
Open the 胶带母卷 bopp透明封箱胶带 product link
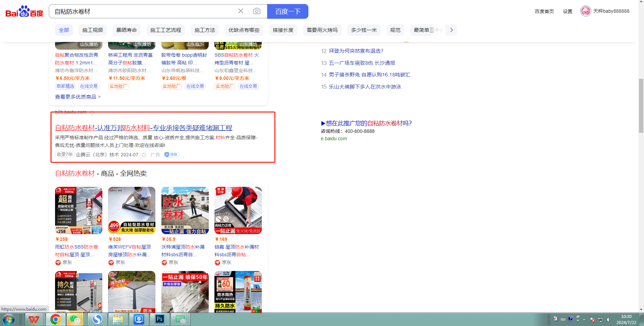pos(184,59)
